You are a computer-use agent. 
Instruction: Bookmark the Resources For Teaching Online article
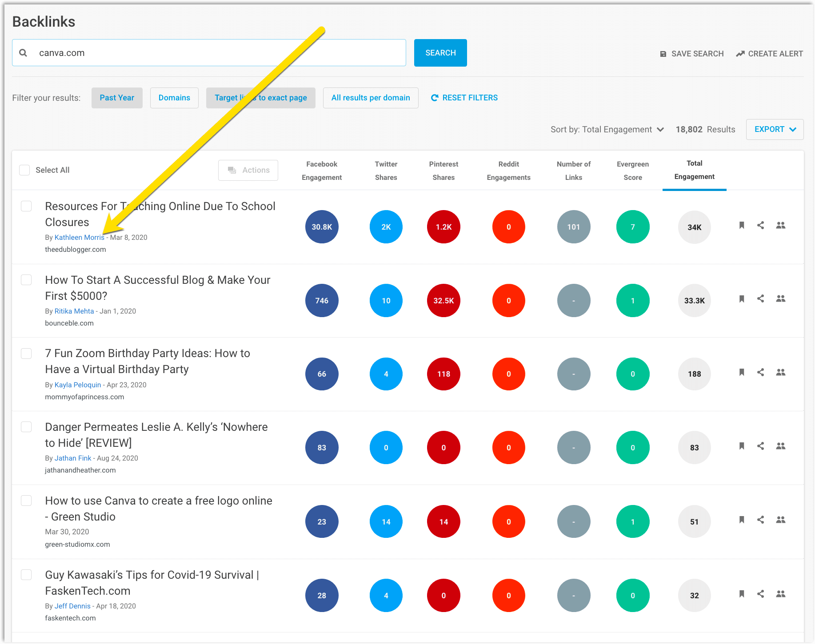point(742,225)
